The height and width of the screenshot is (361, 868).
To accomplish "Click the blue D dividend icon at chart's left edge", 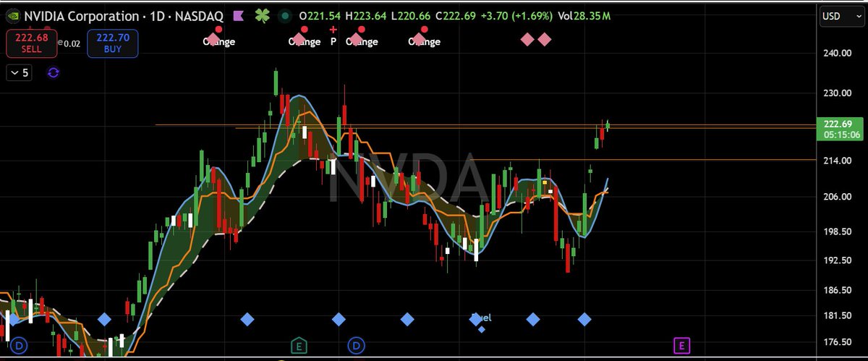I will point(19,345).
